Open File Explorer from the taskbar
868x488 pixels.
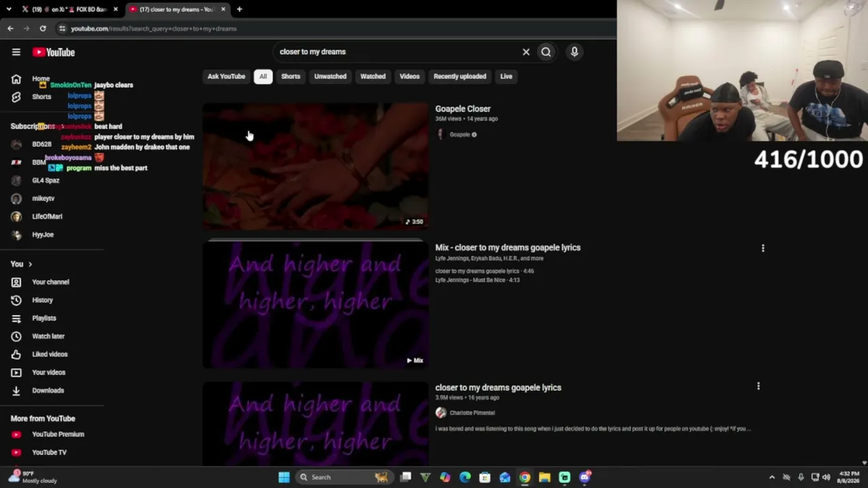click(545, 477)
